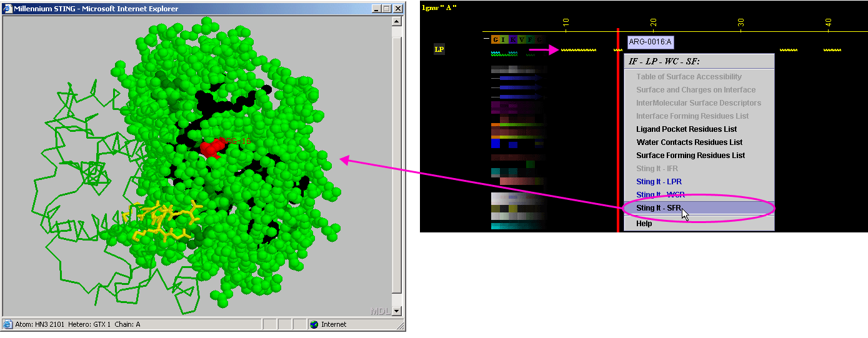Click the 10 position marker on sequence ruler

[x=566, y=23]
